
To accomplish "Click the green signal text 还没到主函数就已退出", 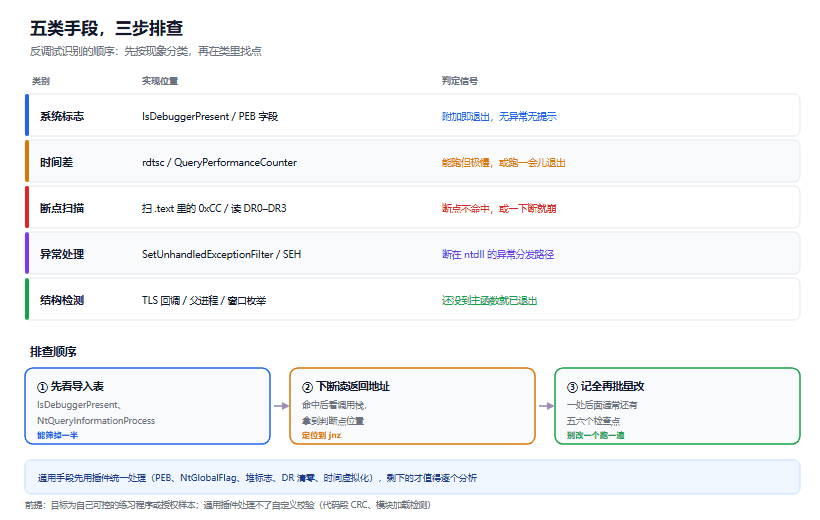I will pyautogui.click(x=489, y=301).
